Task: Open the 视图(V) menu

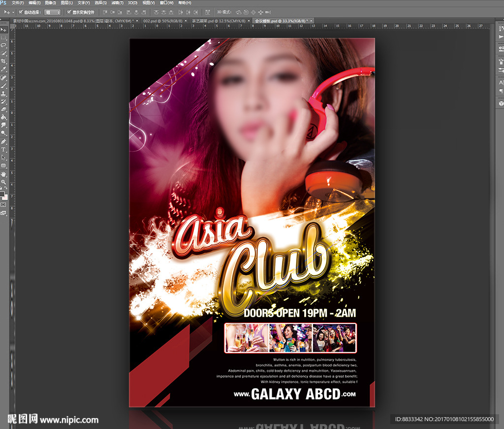Action: (149, 2)
